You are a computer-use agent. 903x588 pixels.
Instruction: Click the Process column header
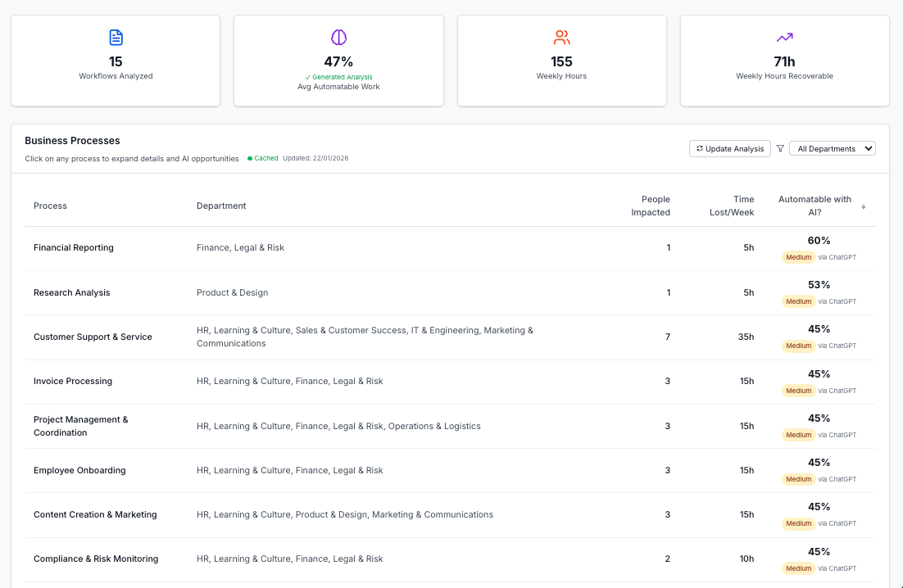tap(50, 206)
